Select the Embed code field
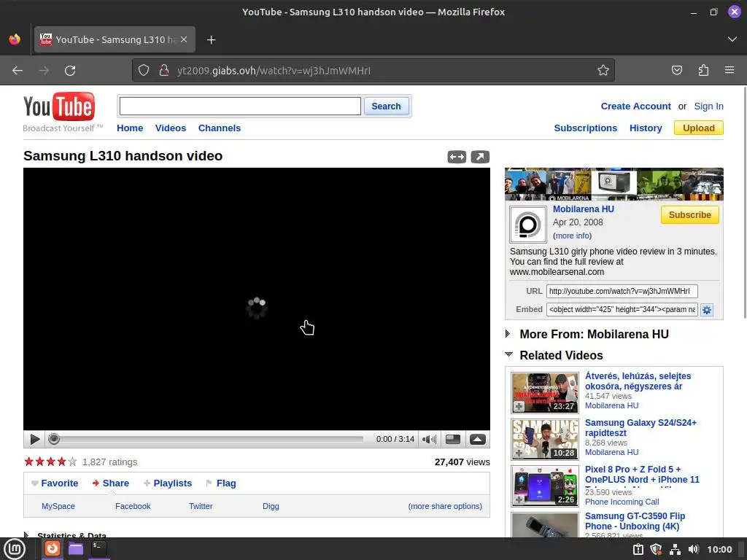 (x=622, y=309)
